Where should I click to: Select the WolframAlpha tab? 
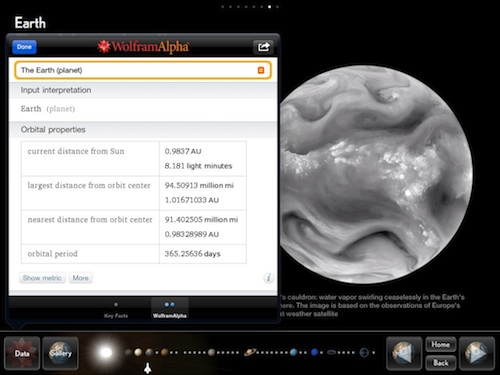(170, 310)
